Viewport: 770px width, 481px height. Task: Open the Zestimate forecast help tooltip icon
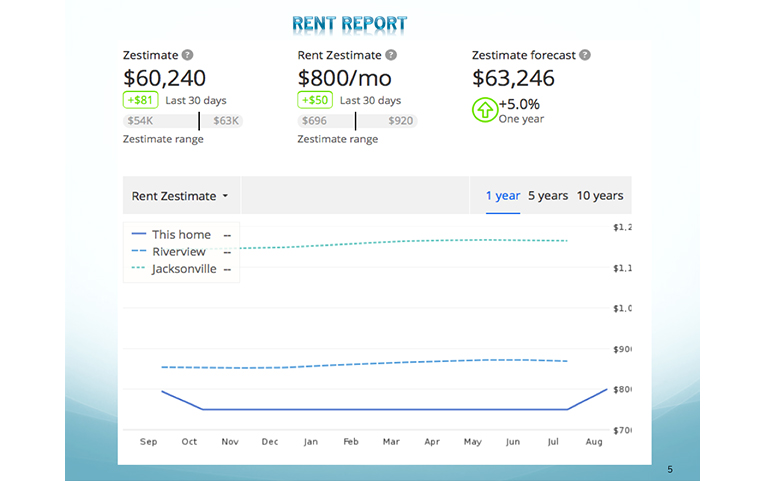click(x=585, y=56)
